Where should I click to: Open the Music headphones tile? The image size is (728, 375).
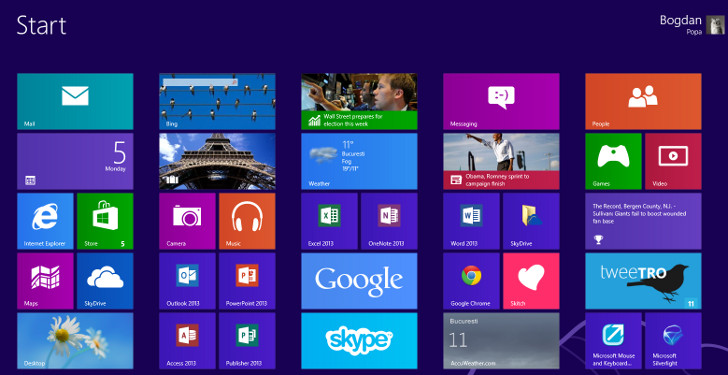(x=247, y=221)
